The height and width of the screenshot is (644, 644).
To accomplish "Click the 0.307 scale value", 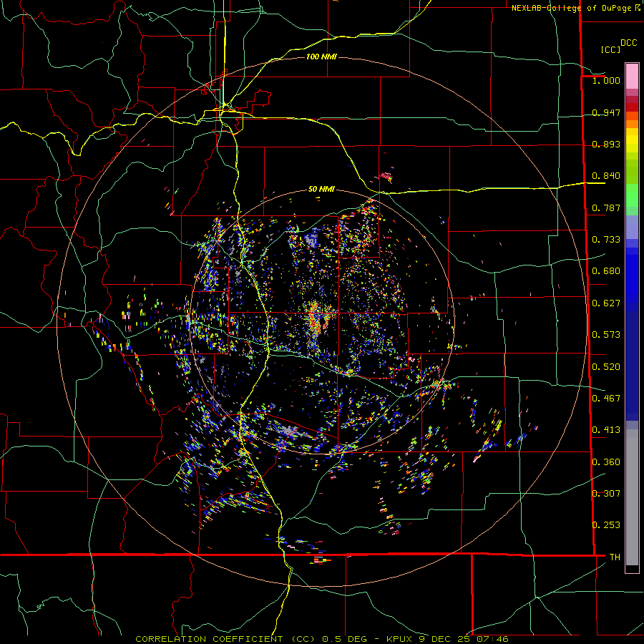I will (606, 494).
